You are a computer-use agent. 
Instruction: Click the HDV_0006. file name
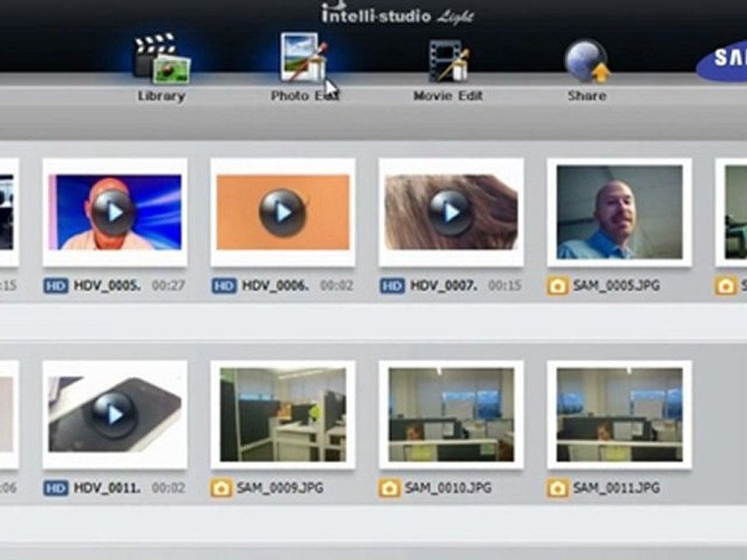pos(275,285)
